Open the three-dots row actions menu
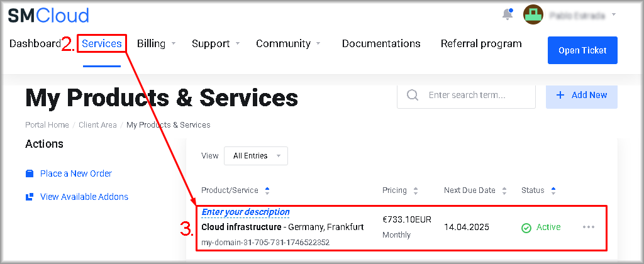The width and height of the screenshot is (644, 264). pos(589,227)
